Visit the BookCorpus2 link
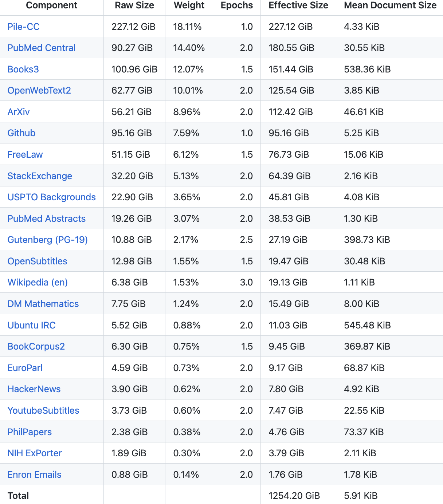The image size is (443, 504). pyautogui.click(x=36, y=346)
